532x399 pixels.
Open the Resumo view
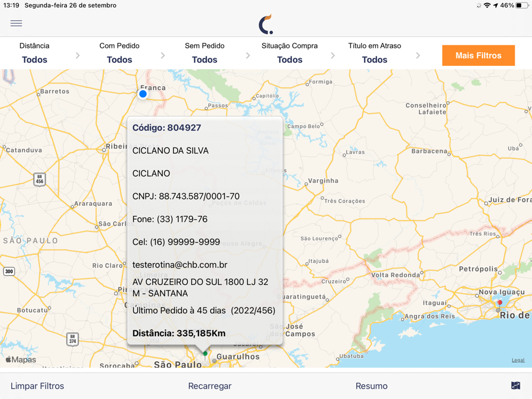(x=371, y=386)
